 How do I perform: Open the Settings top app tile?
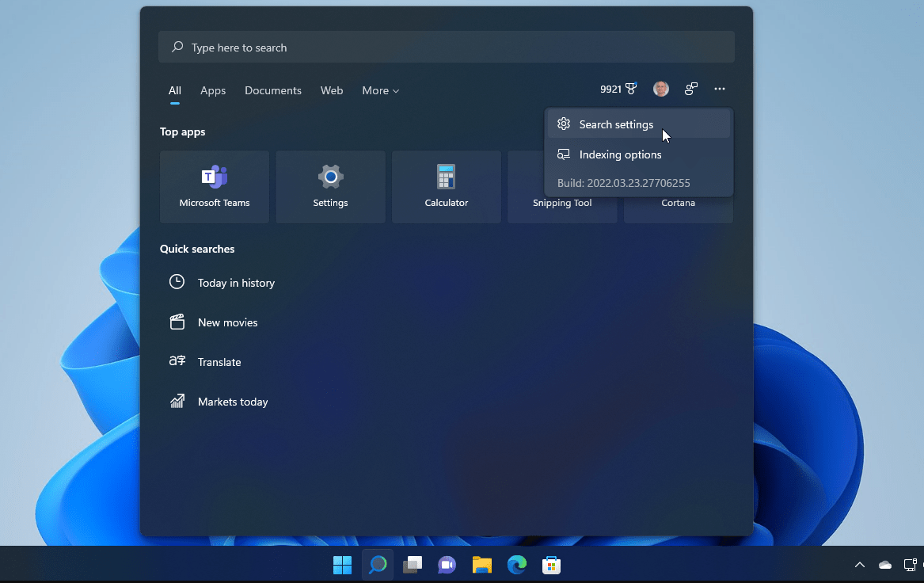(x=331, y=187)
